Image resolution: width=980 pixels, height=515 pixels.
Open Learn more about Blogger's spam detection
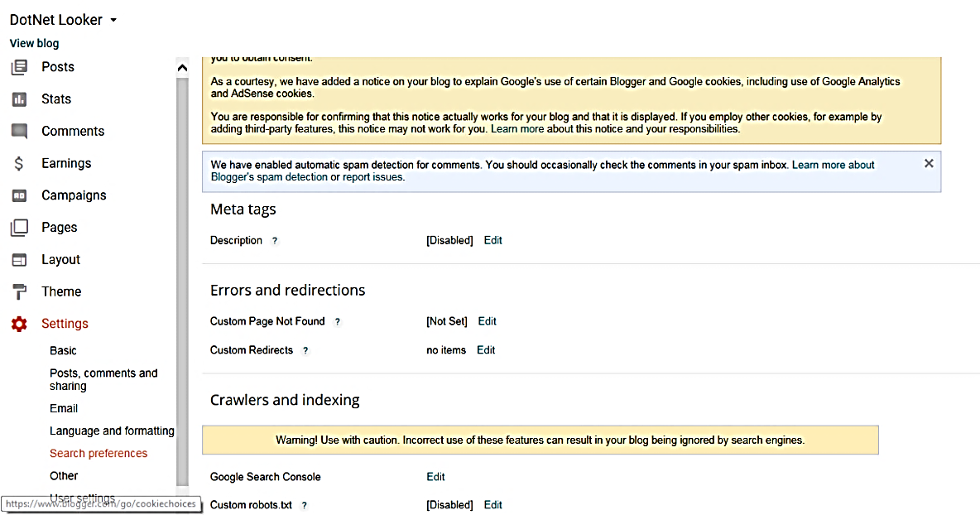[x=542, y=171]
